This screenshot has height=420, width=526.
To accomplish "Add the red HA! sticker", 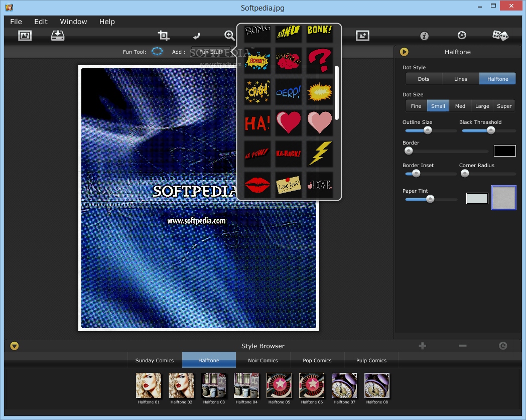I will (x=257, y=123).
